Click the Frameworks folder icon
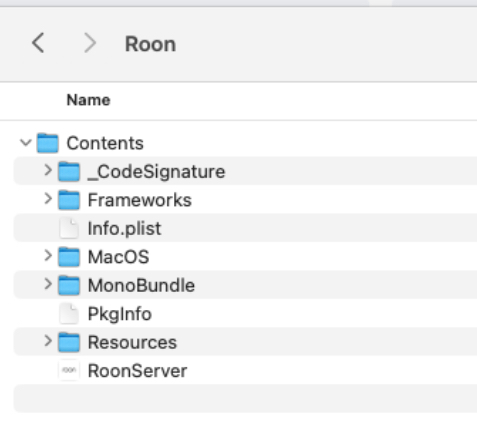Viewport: 477px width, 437px height. pyautogui.click(x=69, y=200)
